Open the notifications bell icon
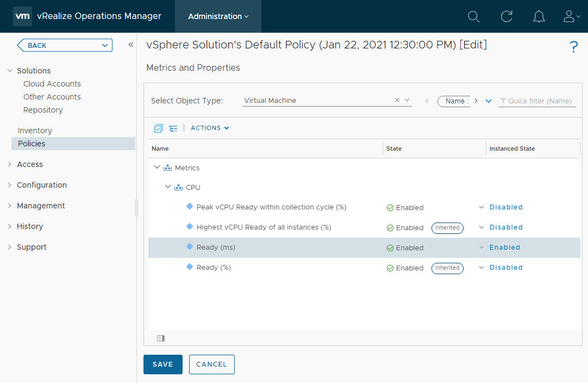This screenshot has width=588, height=383. coord(539,16)
